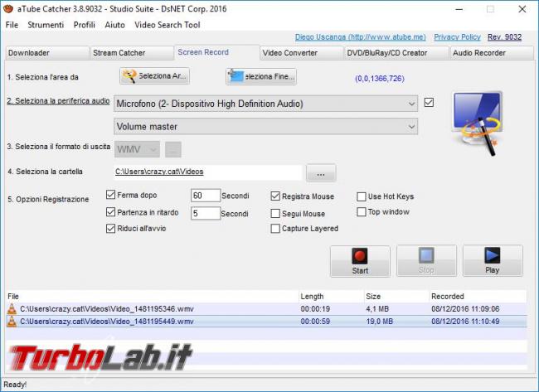Select the Video_1481195346.wmv recording row

pyautogui.click(x=266, y=309)
